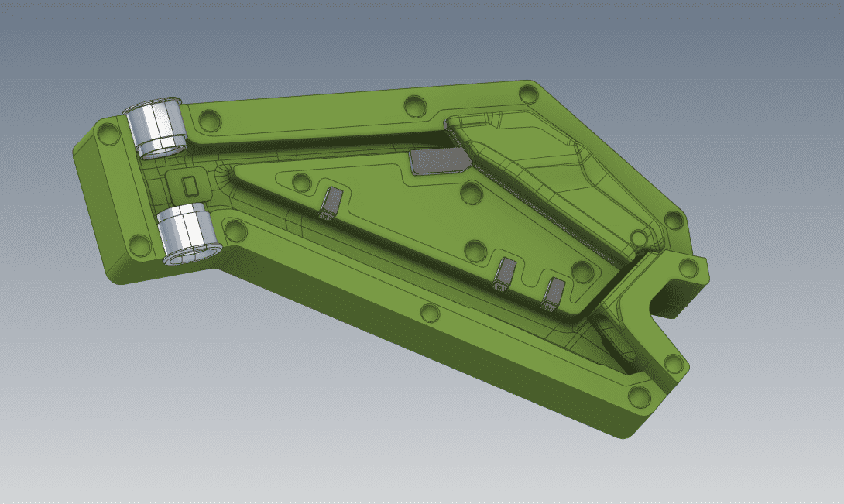Click the rounded rectangular slot between the bushings

[188, 184]
